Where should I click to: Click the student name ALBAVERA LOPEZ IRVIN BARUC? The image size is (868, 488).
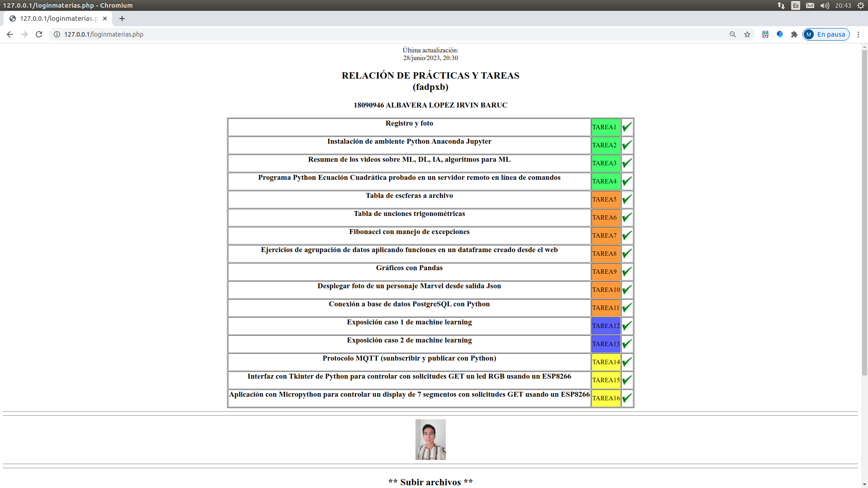(x=447, y=105)
